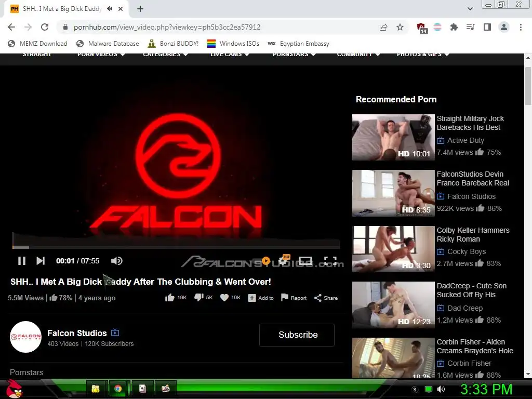Select the Straight nav item
Screen dimensions: 532x399
37,54
